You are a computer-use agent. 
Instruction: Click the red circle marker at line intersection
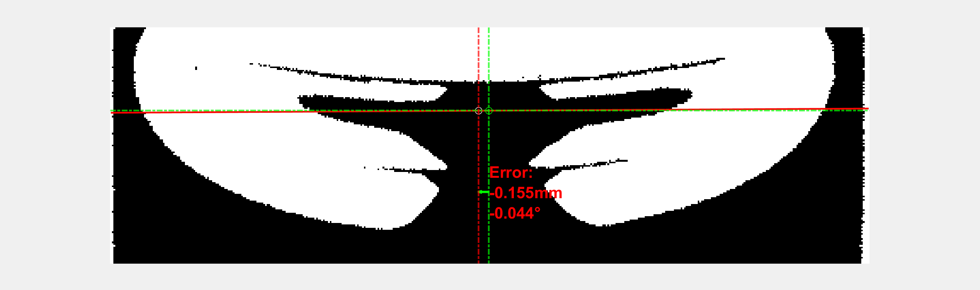pyautogui.click(x=478, y=111)
